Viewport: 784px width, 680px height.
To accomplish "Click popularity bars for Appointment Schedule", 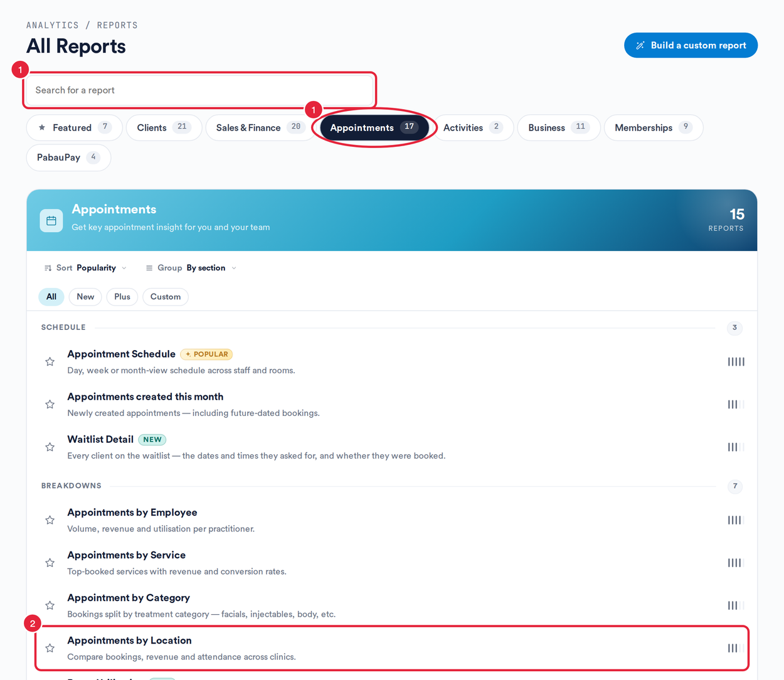I will click(736, 362).
